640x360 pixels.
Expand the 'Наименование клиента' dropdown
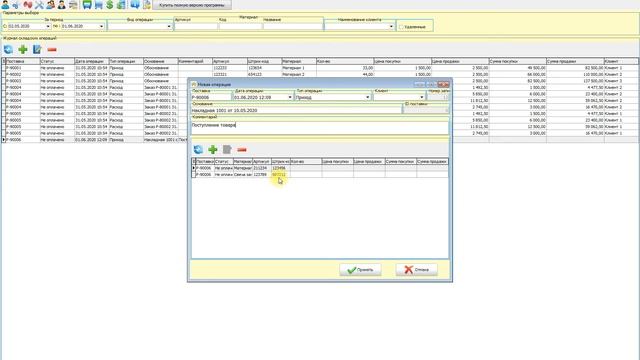(x=391, y=27)
